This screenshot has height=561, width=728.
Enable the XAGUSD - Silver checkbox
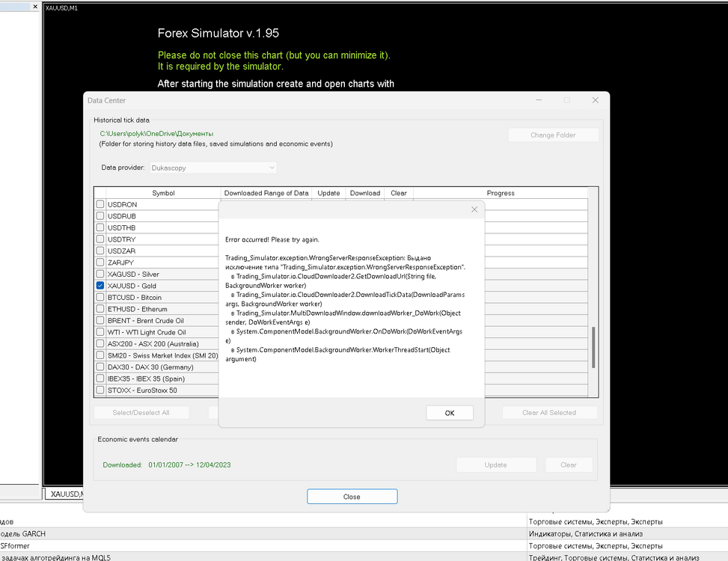[100, 274]
